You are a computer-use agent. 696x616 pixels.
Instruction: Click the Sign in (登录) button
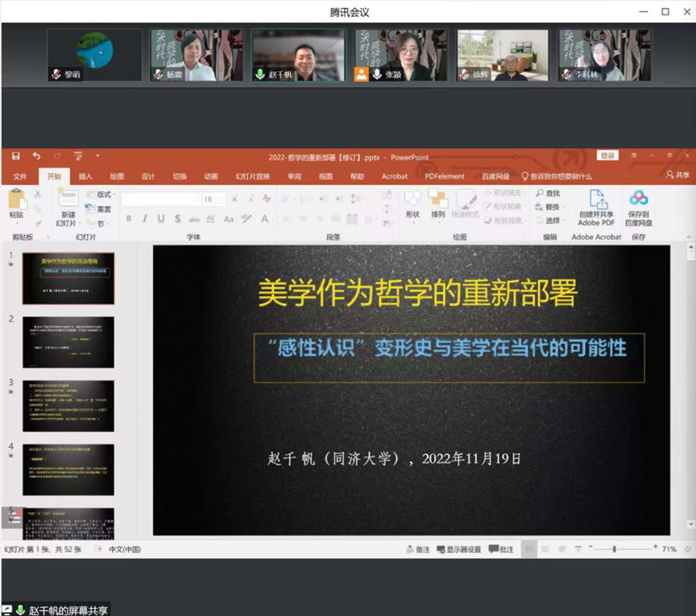[x=607, y=155]
